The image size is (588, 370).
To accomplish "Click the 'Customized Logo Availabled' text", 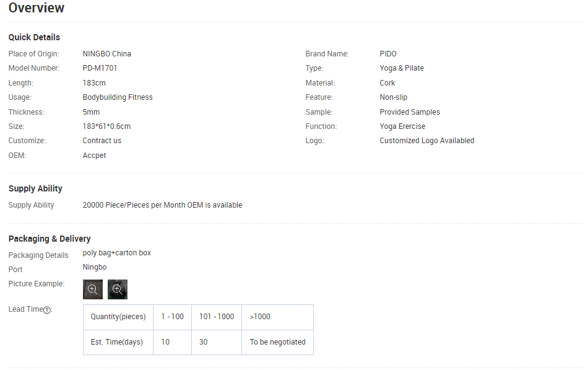I will tap(427, 141).
